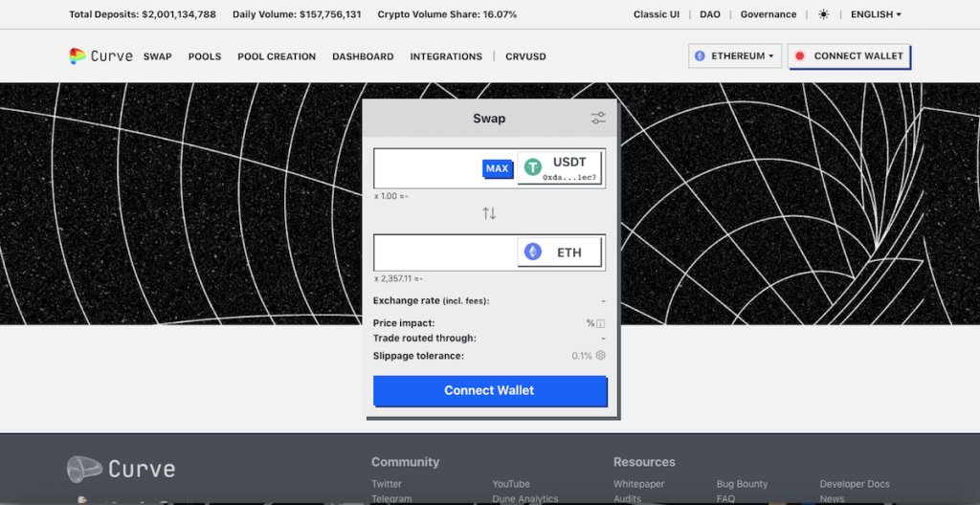The height and width of the screenshot is (505, 980).
Task: Open the Bug Bounty footer link
Action: 742,484
